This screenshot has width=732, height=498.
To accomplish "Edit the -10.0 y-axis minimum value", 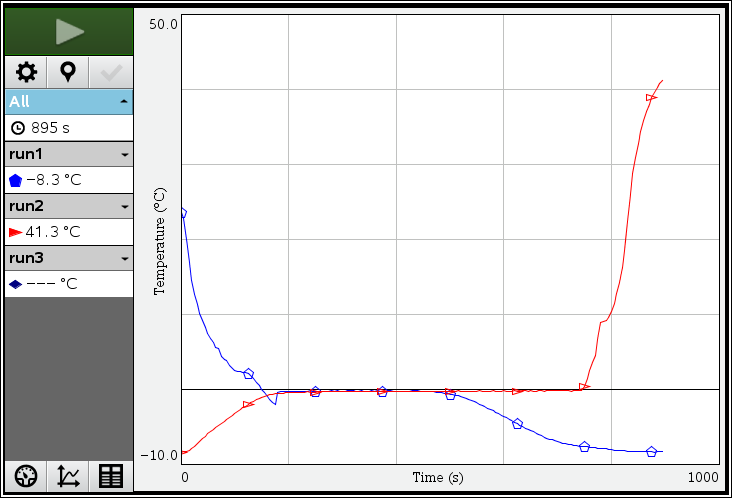I will [x=163, y=456].
